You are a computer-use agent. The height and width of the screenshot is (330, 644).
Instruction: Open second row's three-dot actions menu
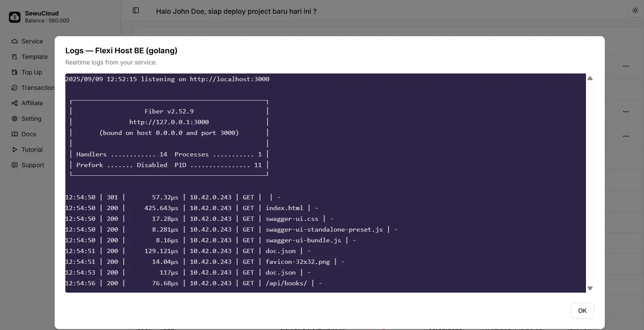pyautogui.click(x=626, y=112)
